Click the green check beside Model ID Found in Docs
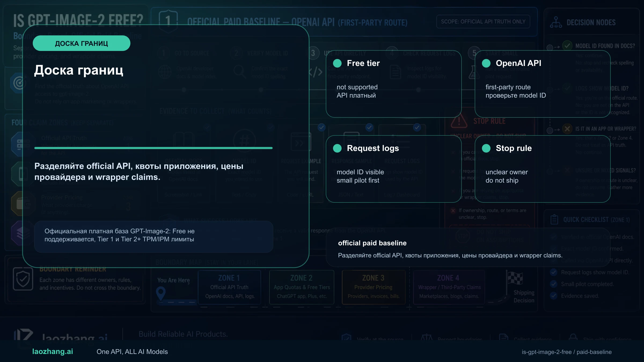 pyautogui.click(x=567, y=46)
